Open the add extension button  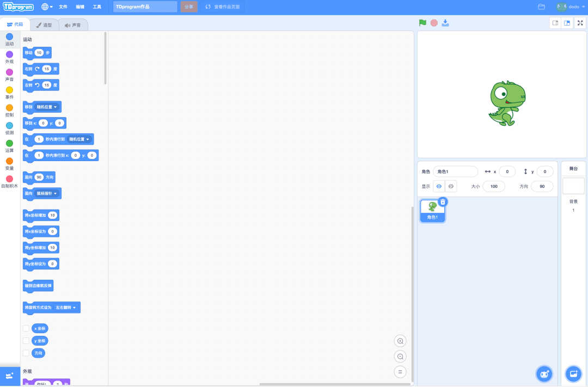9,376
